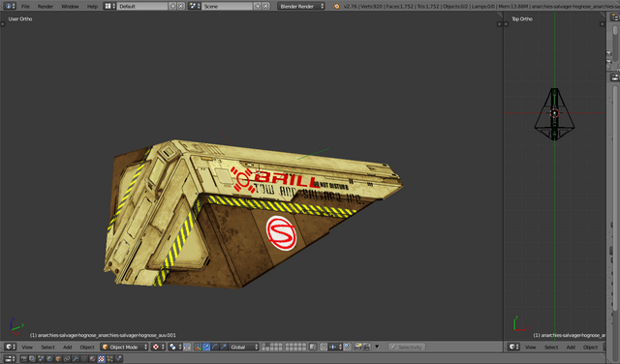Viewport: 620px width, 364px height.
Task: Open main viewport Add menu
Action: tap(67, 348)
